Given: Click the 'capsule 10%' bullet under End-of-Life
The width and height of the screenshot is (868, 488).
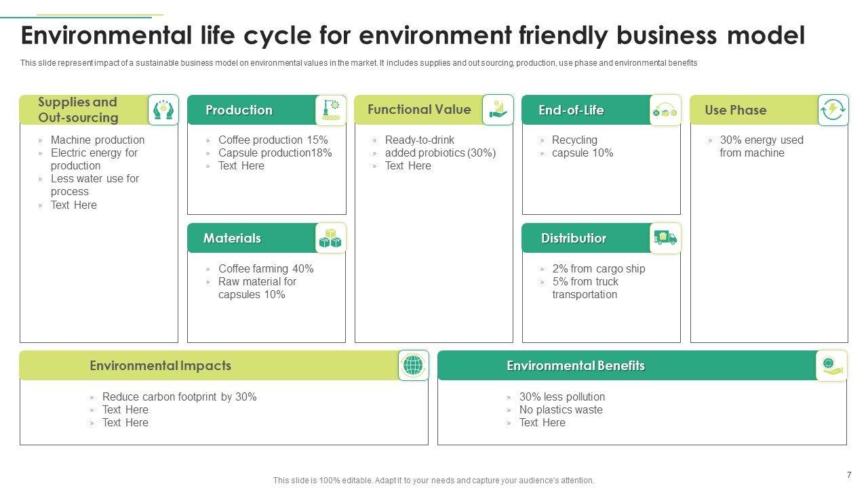Looking at the screenshot, I should coord(583,152).
